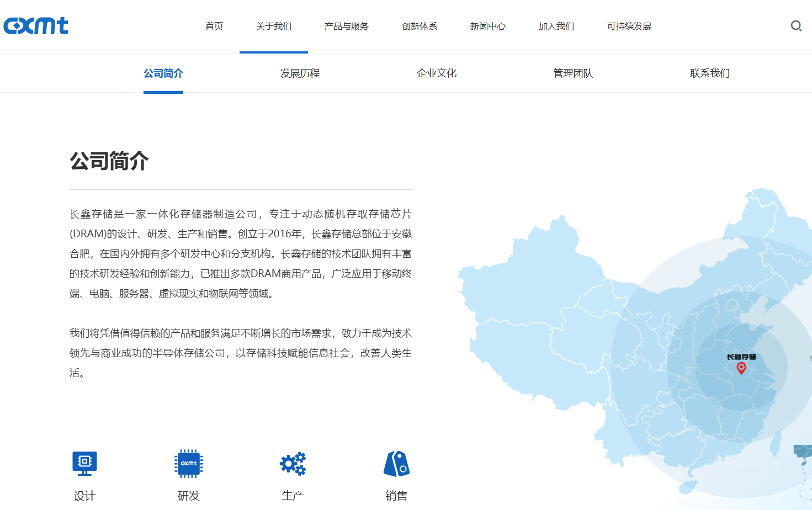
Task: Expand the 新闻中心 navigation menu
Action: click(x=487, y=26)
